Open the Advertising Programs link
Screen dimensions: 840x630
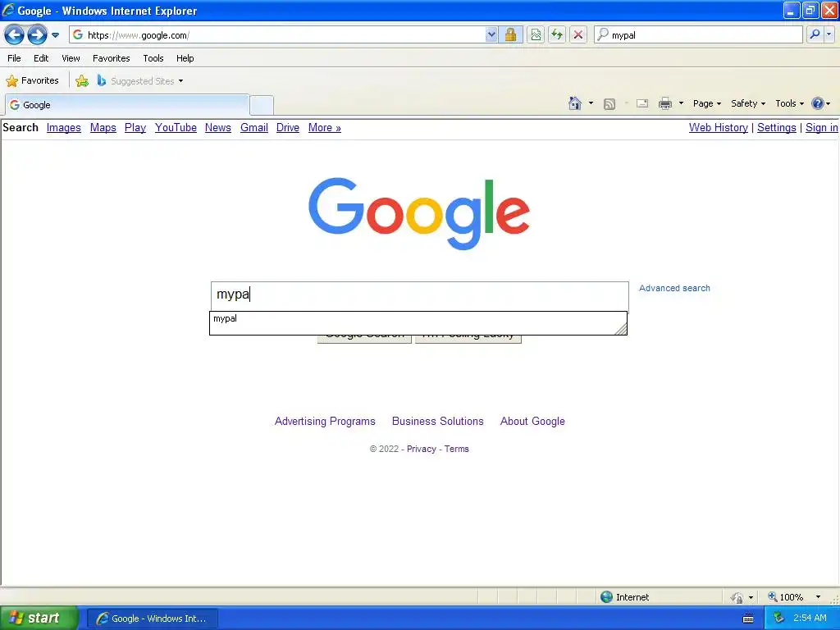pyautogui.click(x=325, y=421)
